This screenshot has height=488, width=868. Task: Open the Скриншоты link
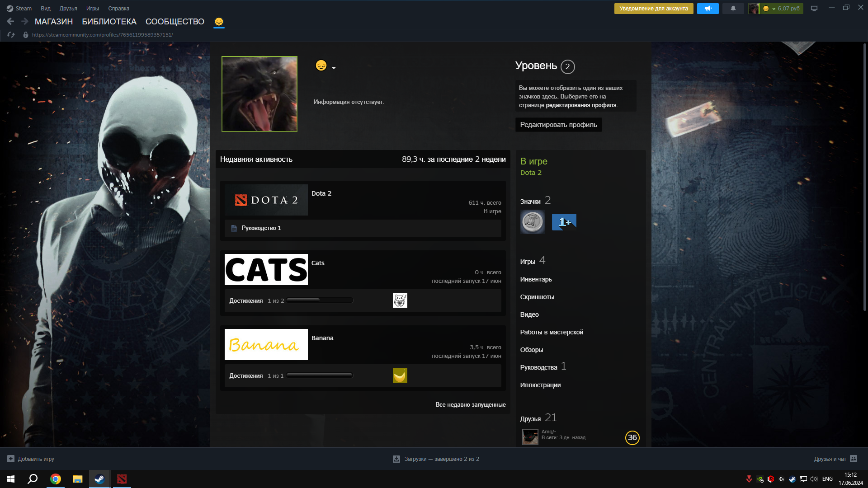(x=537, y=297)
